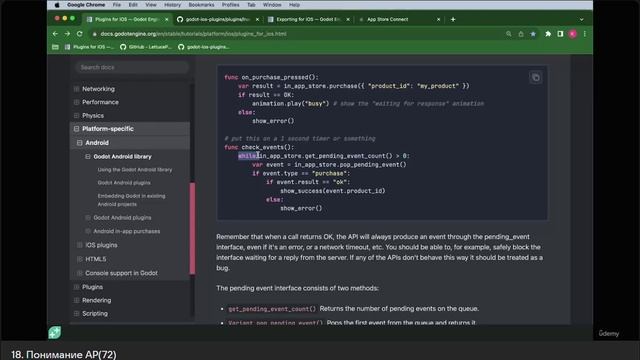Switch to godot-ios-plugins GitHub tab
Screen dimensions: 640x360
218,19
